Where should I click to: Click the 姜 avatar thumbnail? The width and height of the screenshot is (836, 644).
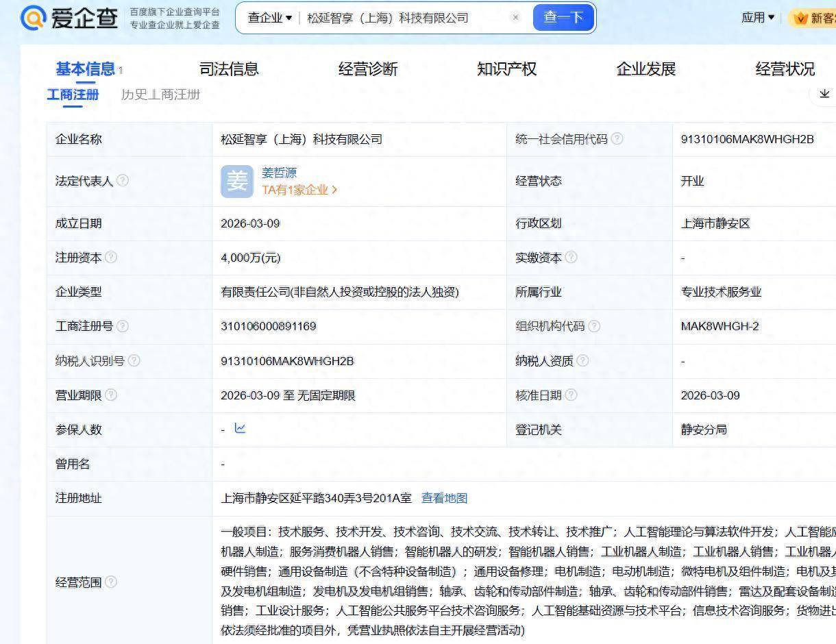tap(236, 182)
